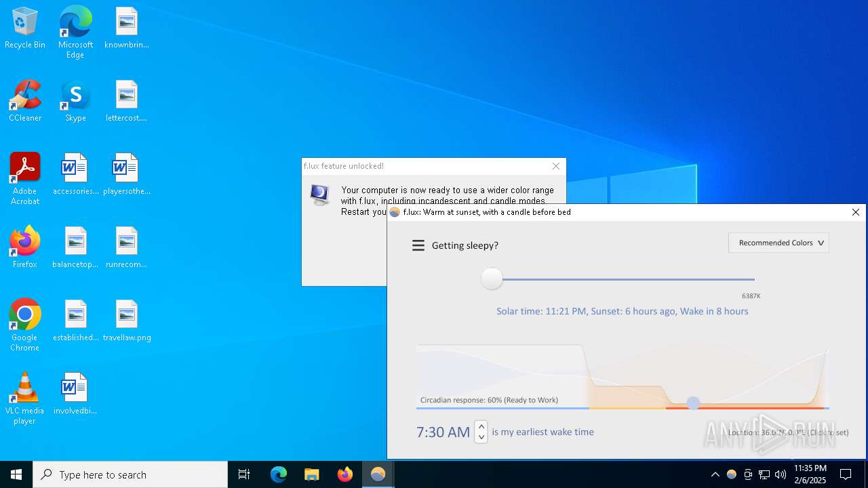
Task: Click the taskbar search box
Action: pos(130,474)
